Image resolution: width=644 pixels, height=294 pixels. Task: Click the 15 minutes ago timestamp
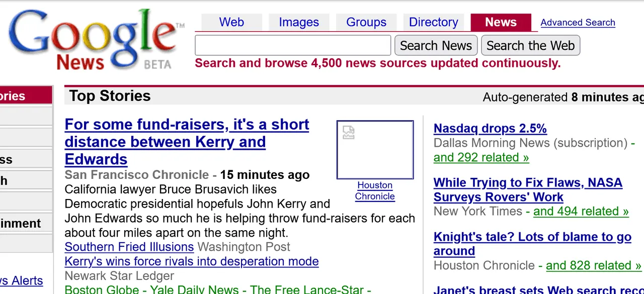pos(265,175)
